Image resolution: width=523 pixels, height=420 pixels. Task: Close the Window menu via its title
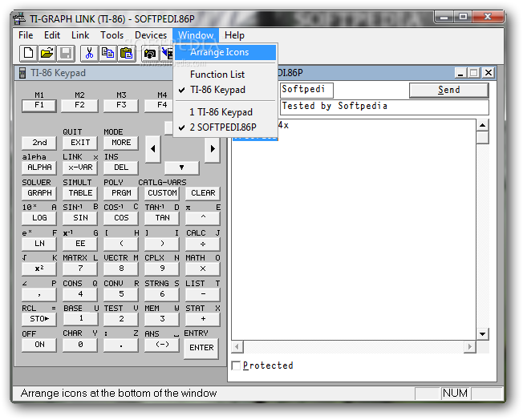pos(196,35)
